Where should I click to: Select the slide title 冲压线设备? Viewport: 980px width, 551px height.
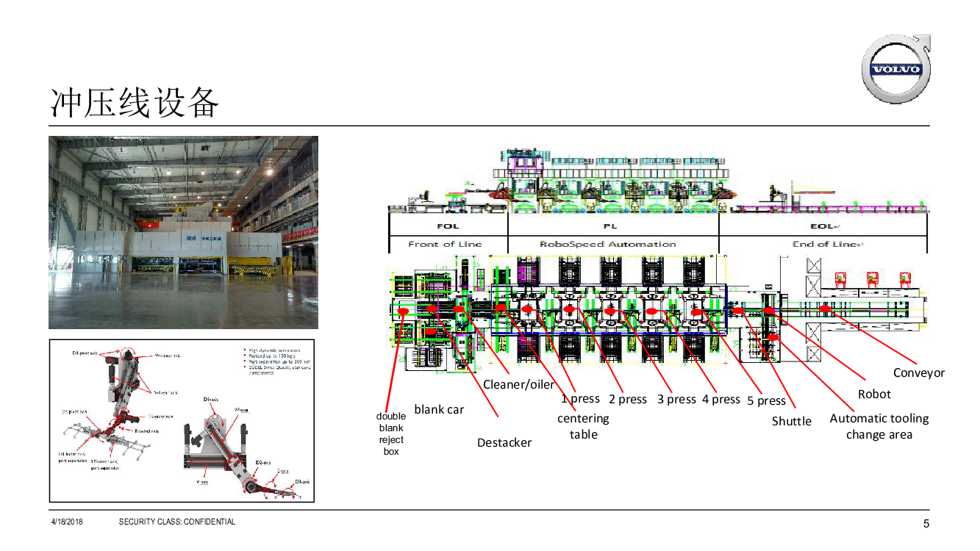tap(135, 103)
